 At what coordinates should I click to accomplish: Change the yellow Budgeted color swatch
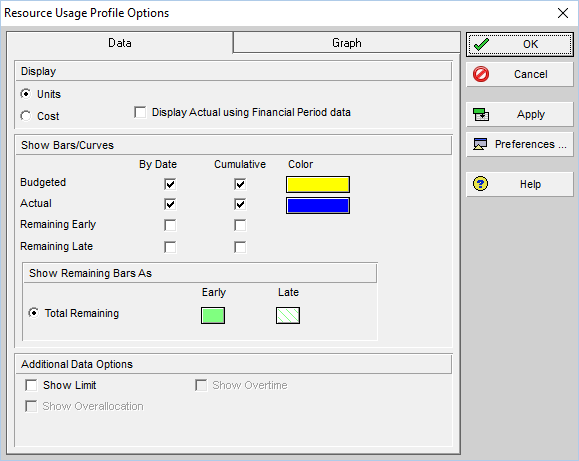(x=318, y=184)
